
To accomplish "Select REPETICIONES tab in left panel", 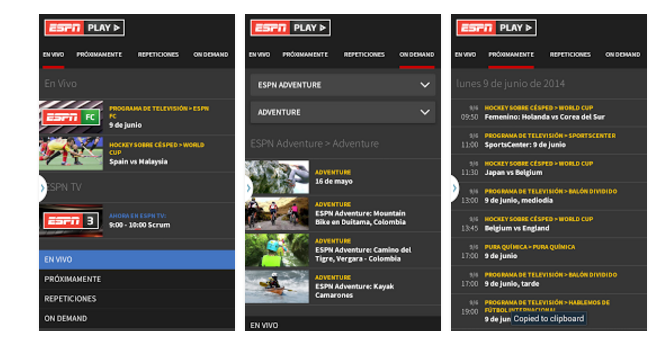I will pyautogui.click(x=158, y=55).
